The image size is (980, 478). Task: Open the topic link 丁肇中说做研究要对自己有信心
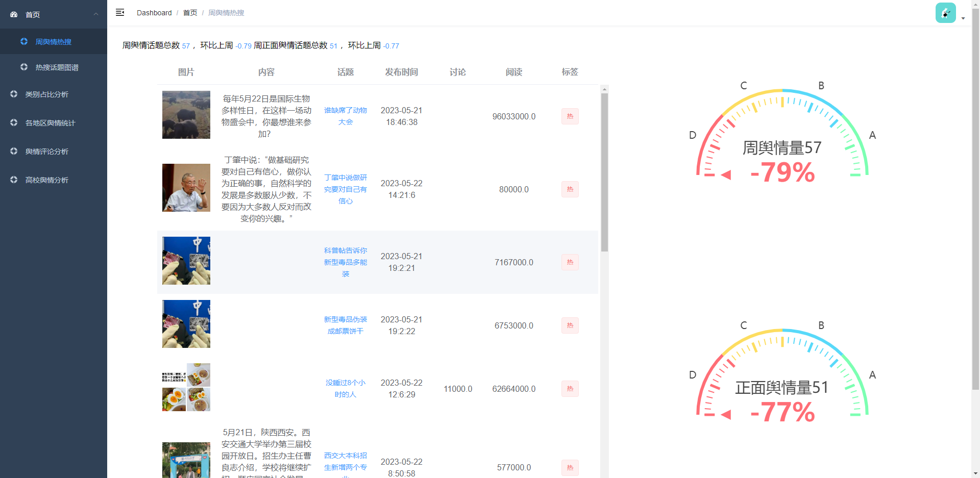pyautogui.click(x=346, y=189)
